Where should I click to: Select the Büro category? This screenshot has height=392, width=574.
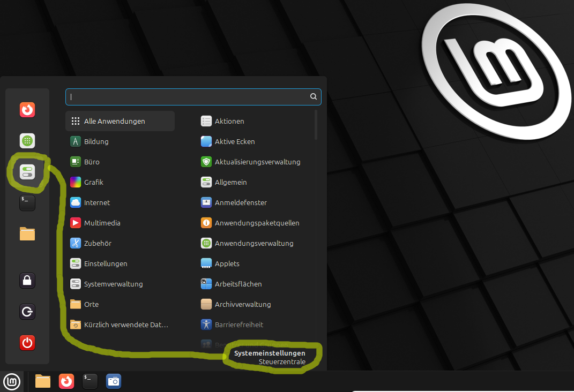[x=120, y=162]
